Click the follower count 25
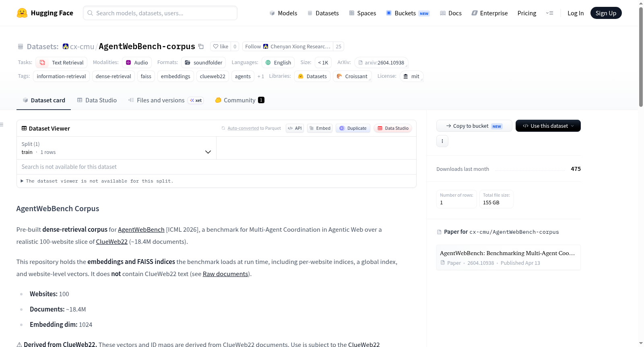This screenshot has width=644, height=347. [x=339, y=46]
